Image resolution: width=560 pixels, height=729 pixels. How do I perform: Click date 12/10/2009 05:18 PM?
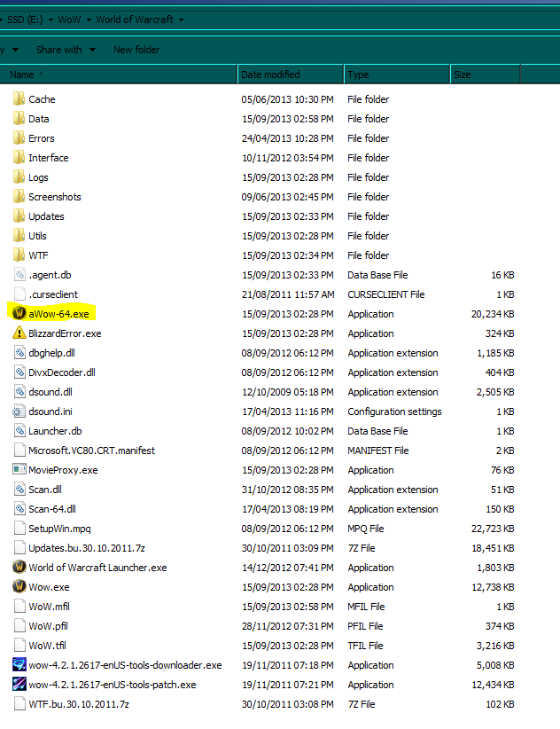click(287, 392)
